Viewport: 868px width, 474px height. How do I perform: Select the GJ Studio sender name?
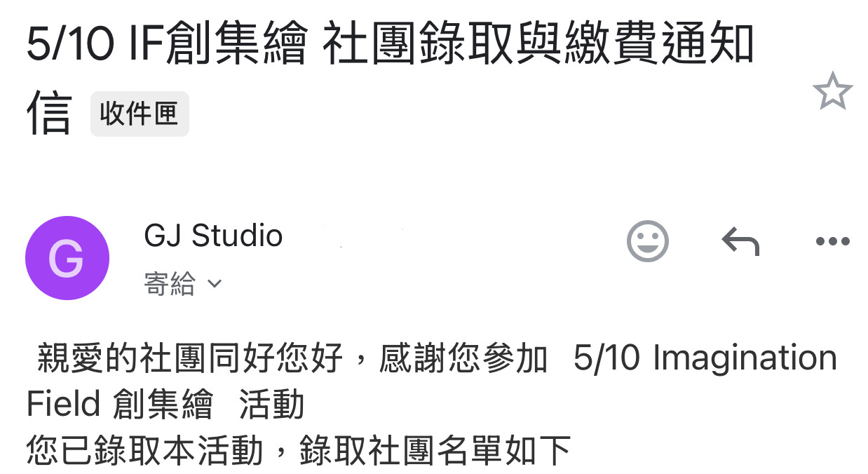pyautogui.click(x=213, y=236)
